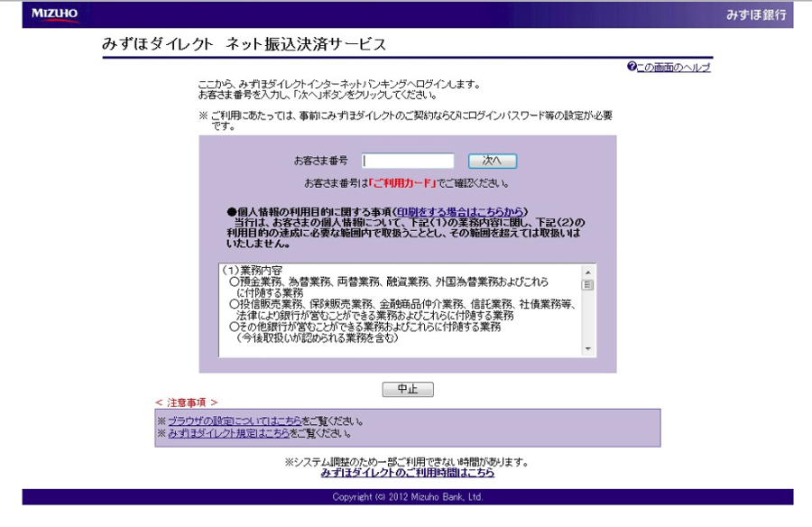This screenshot has width=812, height=527.
Task: Click the お客さま番号 label
Action: click(x=321, y=161)
